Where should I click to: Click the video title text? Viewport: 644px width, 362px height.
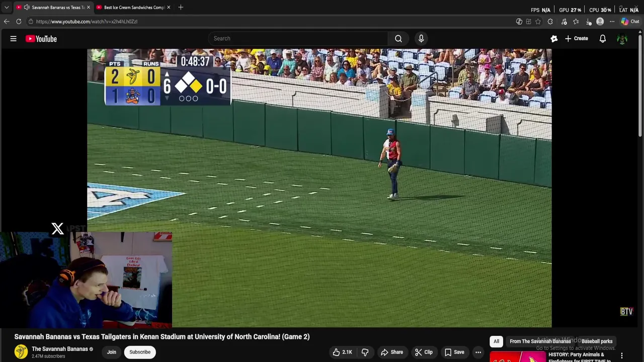(162, 337)
